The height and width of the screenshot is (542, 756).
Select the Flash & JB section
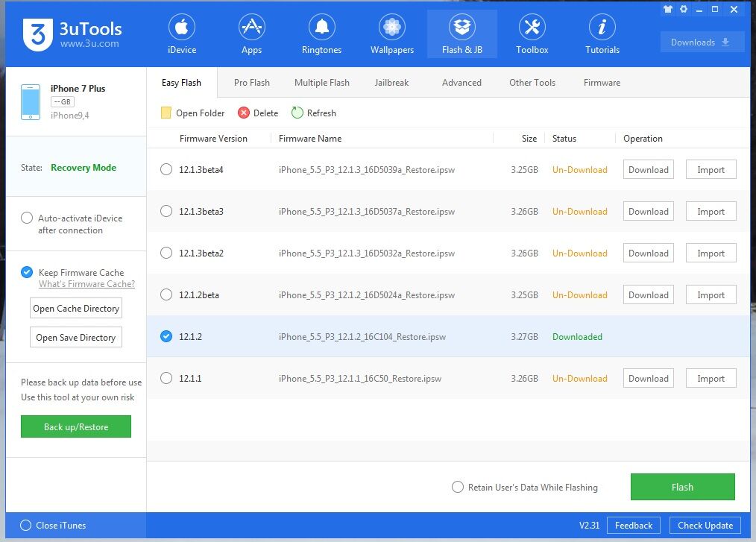coord(462,34)
